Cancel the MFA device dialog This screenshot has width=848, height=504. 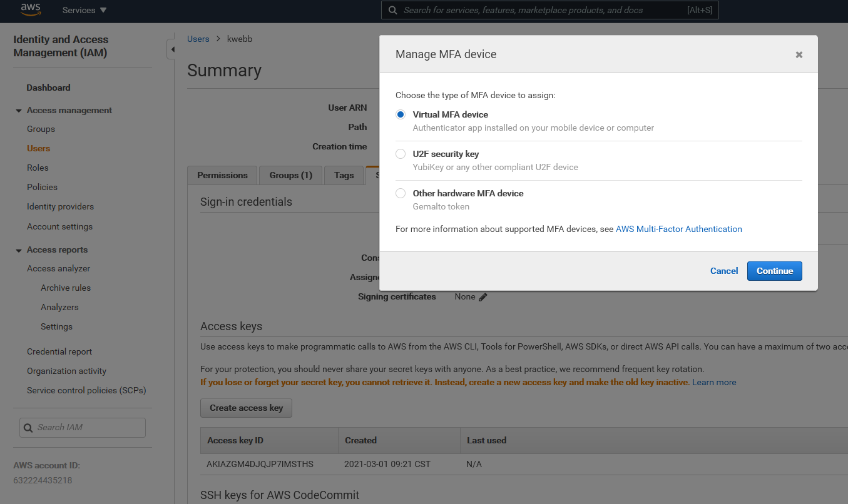pos(724,271)
